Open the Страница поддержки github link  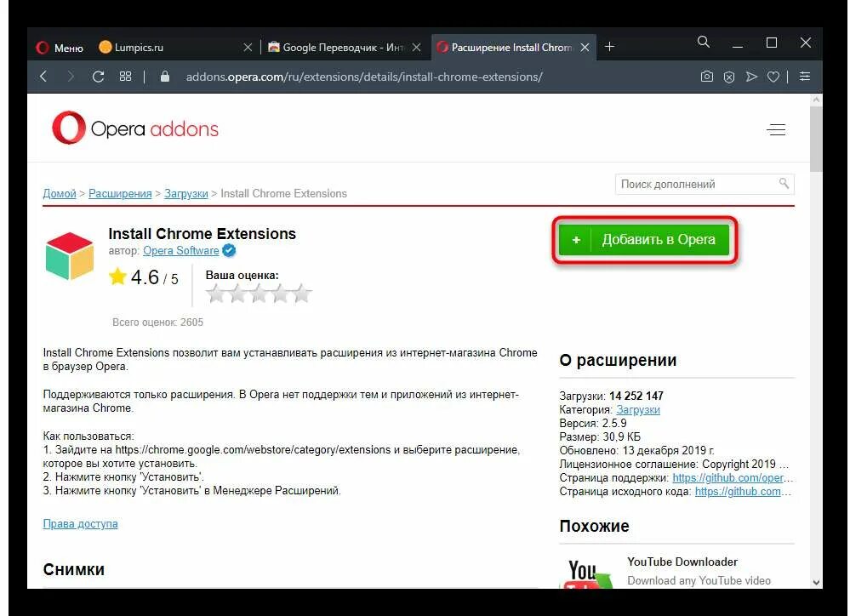point(732,477)
